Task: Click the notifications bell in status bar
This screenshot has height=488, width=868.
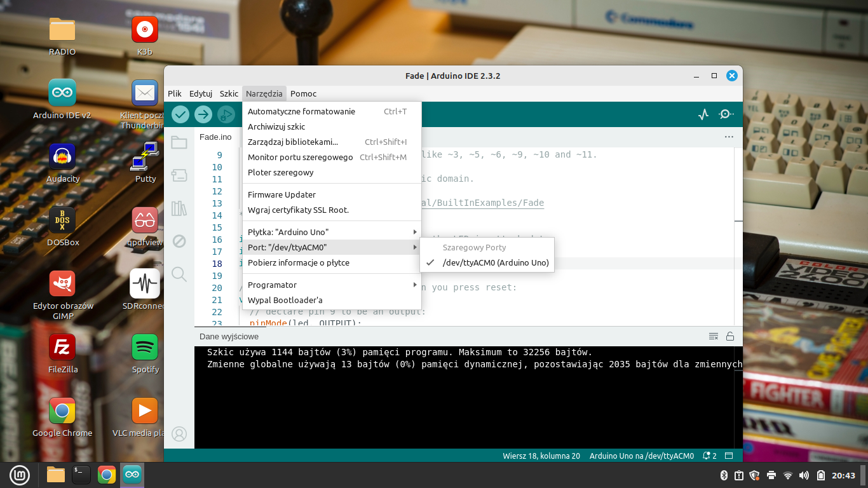Action: (x=709, y=456)
